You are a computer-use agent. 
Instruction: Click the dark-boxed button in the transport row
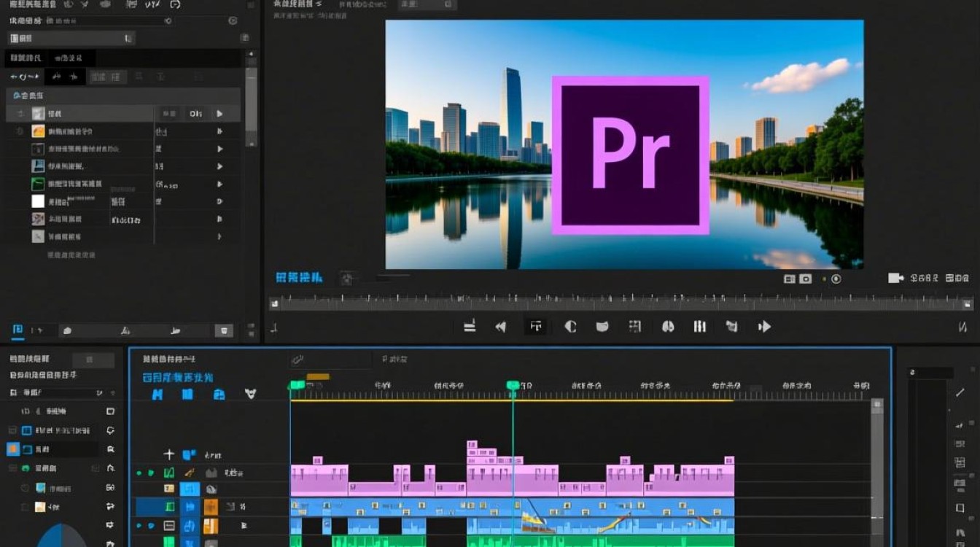(x=536, y=326)
